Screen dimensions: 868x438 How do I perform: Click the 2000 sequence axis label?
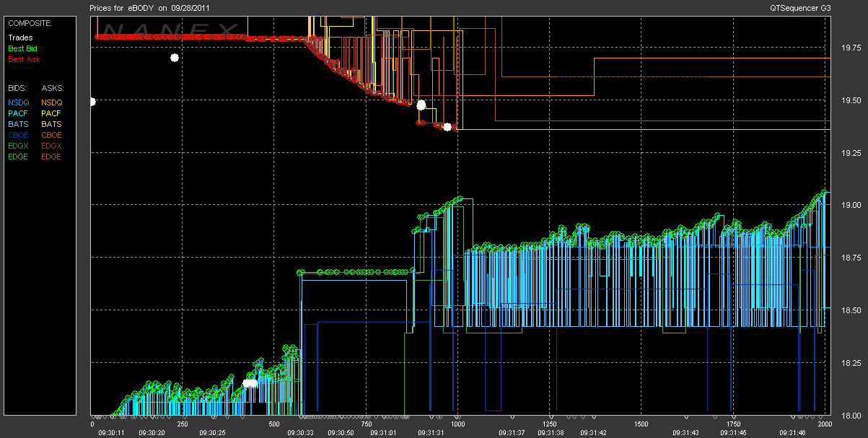pyautogui.click(x=825, y=424)
